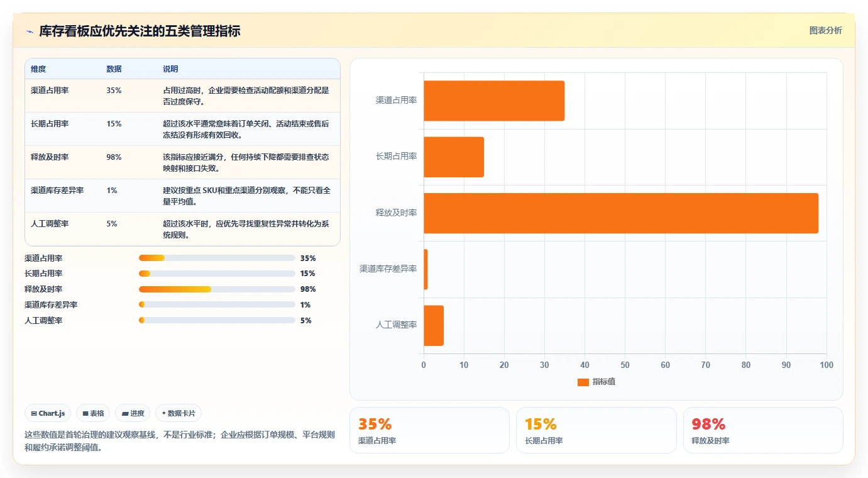Select the 进度 tag chip

[133, 413]
